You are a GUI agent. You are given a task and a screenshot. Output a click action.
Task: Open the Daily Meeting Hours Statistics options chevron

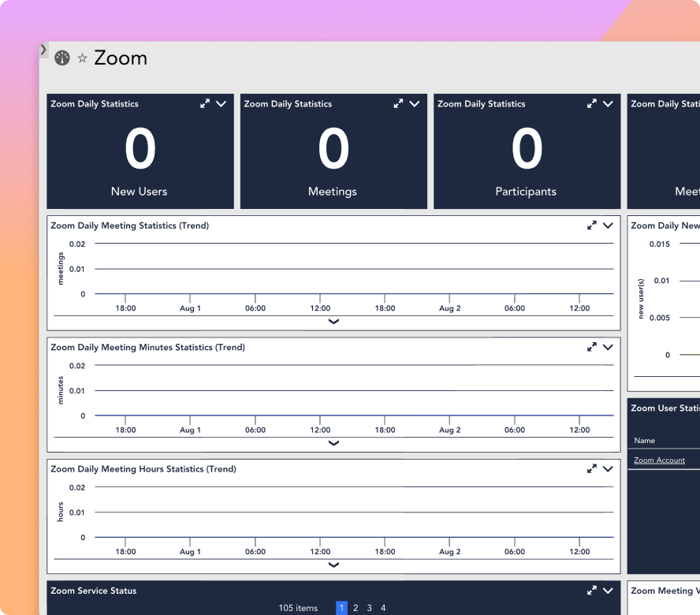click(x=608, y=469)
